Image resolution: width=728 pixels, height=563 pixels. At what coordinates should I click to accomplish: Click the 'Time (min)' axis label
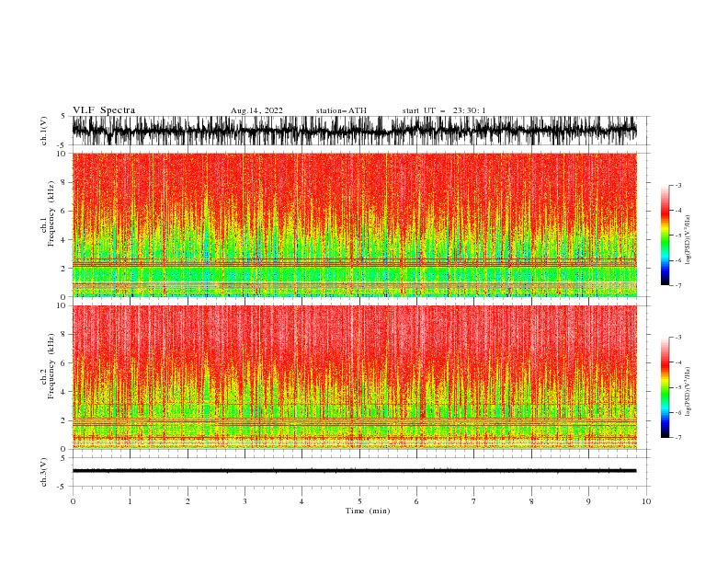click(x=368, y=511)
